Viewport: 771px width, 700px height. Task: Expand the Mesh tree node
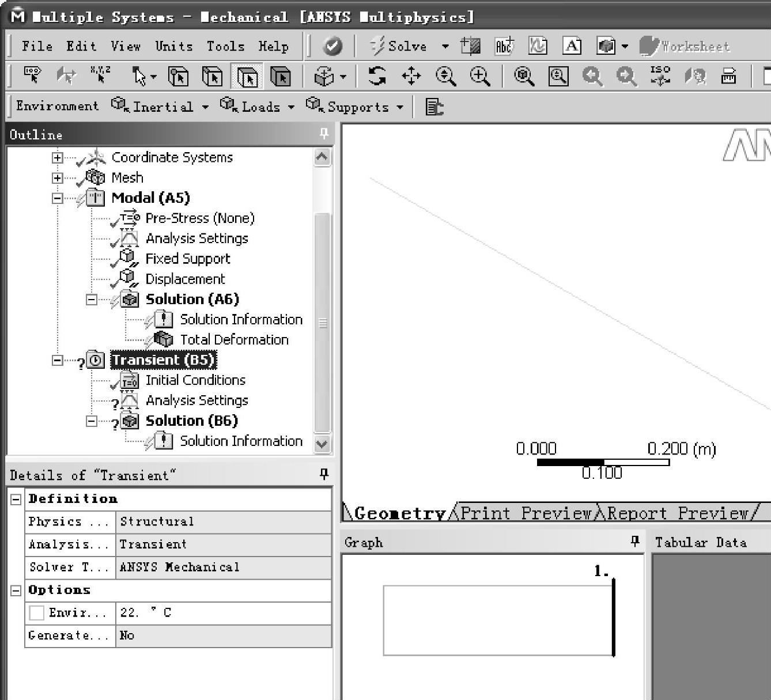click(57, 177)
